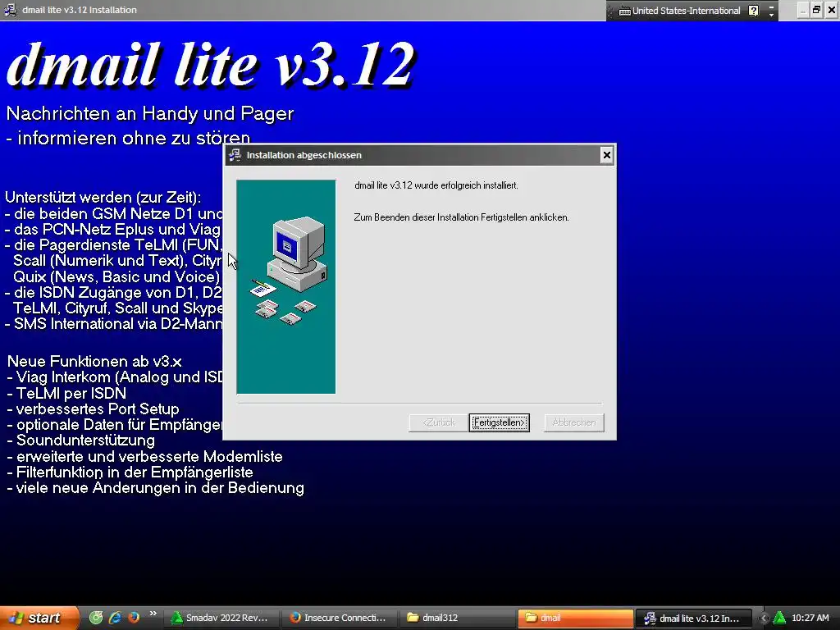Screen dimensions: 840x630
Task: Expand hidden system tray icons
Action: click(x=764, y=618)
